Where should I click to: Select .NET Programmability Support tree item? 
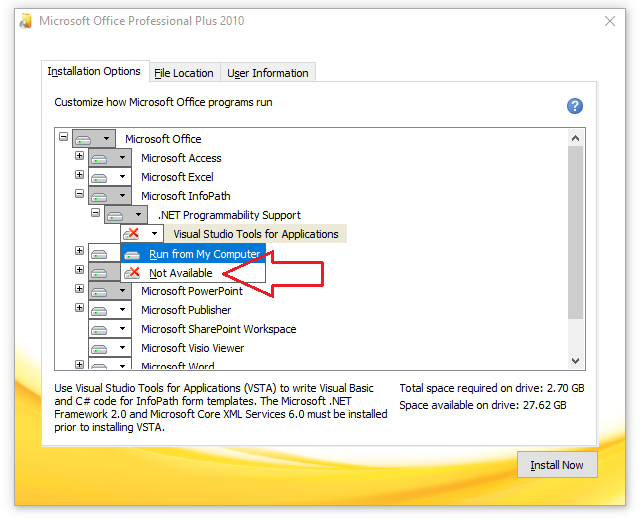tap(229, 215)
